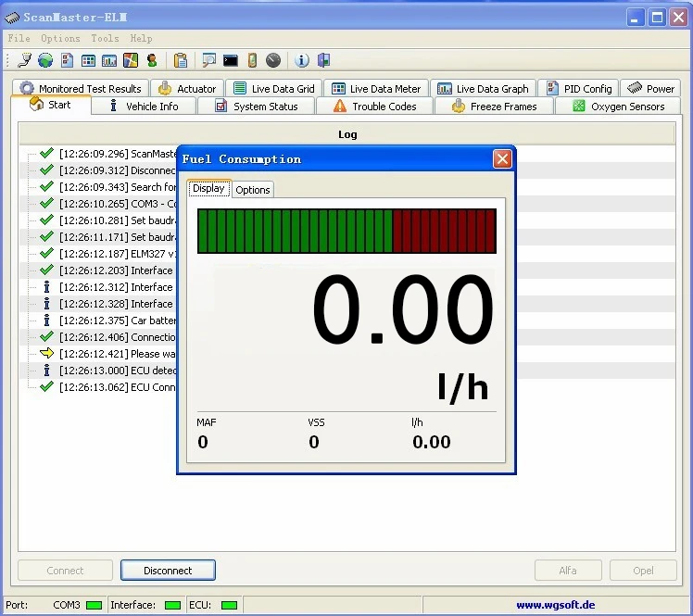Open the Vehicle Info tab

pos(144,106)
